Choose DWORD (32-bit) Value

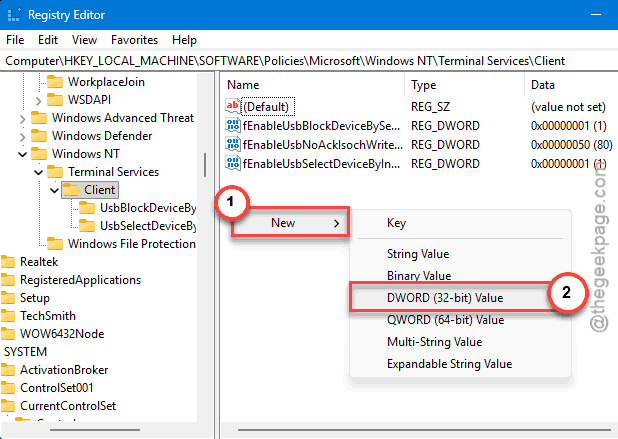click(x=450, y=298)
